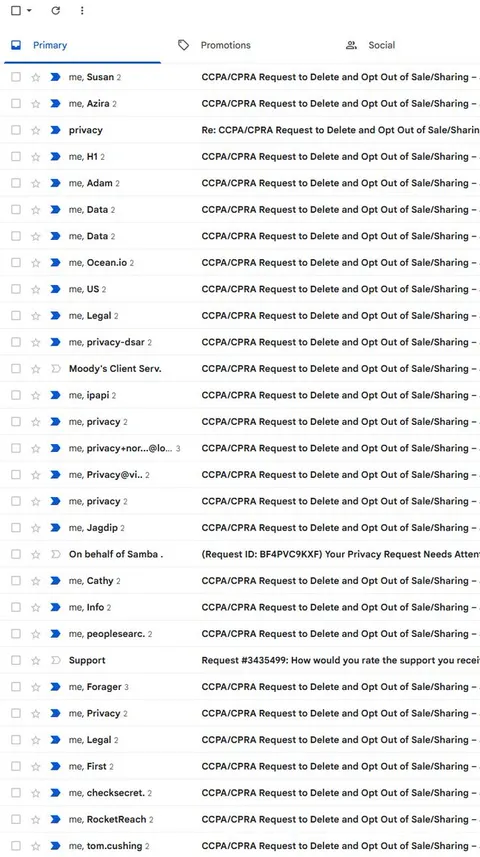Click importance marker on 'me, First' row
This screenshot has height=857, width=480.
55,766
